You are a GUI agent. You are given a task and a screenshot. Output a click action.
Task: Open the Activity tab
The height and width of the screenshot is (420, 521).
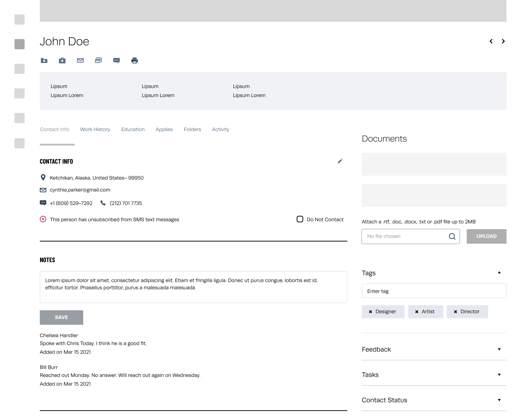point(220,129)
